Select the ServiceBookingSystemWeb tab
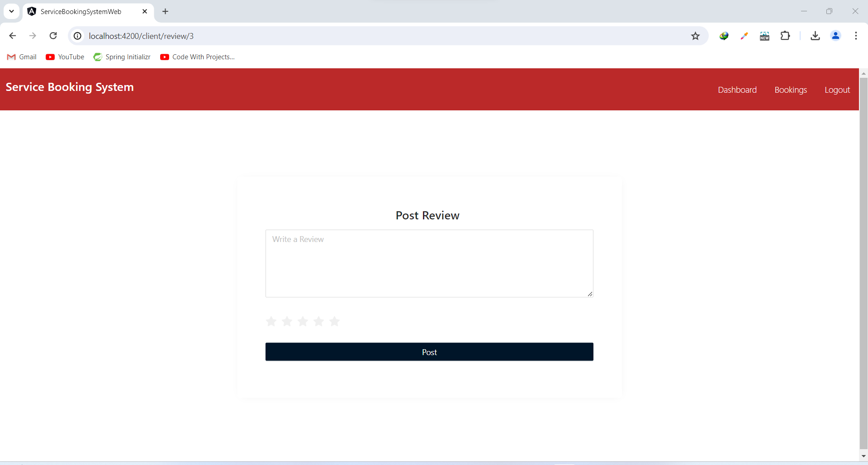 88,11
